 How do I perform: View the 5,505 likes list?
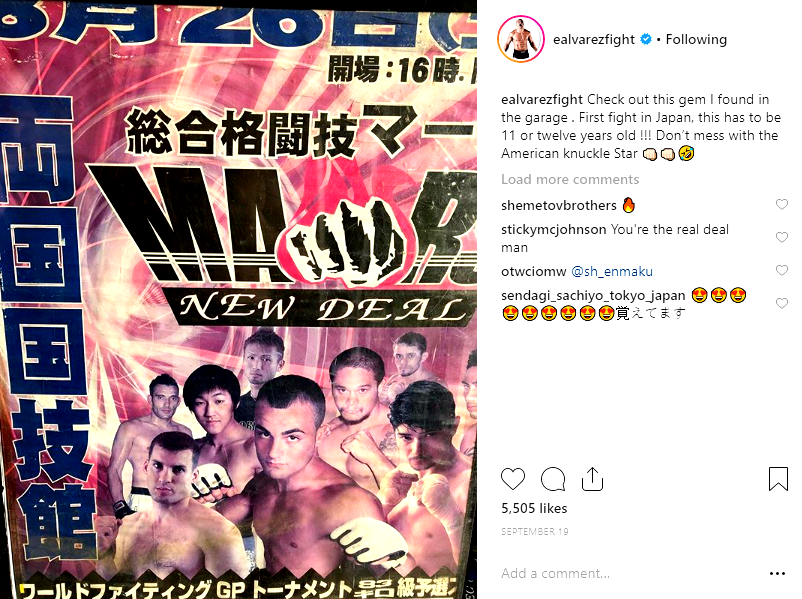[x=534, y=508]
